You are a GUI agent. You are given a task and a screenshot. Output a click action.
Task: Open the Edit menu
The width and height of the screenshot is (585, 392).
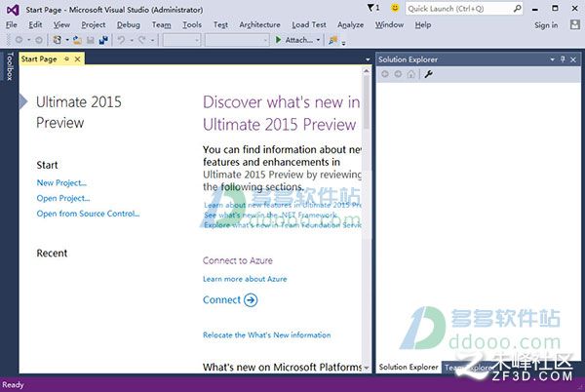[x=35, y=24]
